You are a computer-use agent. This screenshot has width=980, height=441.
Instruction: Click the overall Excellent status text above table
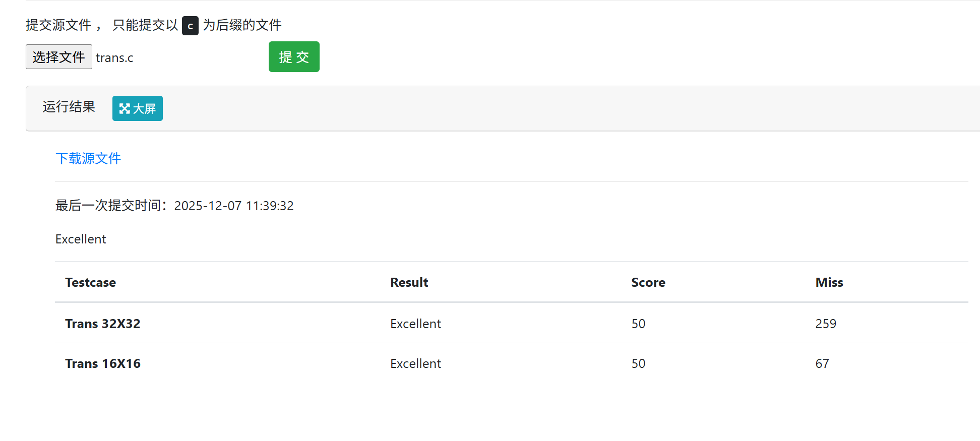(81, 239)
